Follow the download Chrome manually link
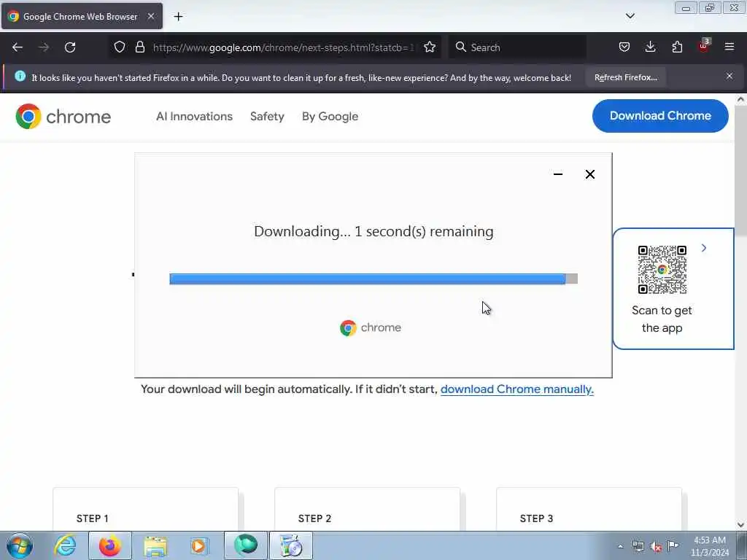The width and height of the screenshot is (747, 560). click(517, 389)
